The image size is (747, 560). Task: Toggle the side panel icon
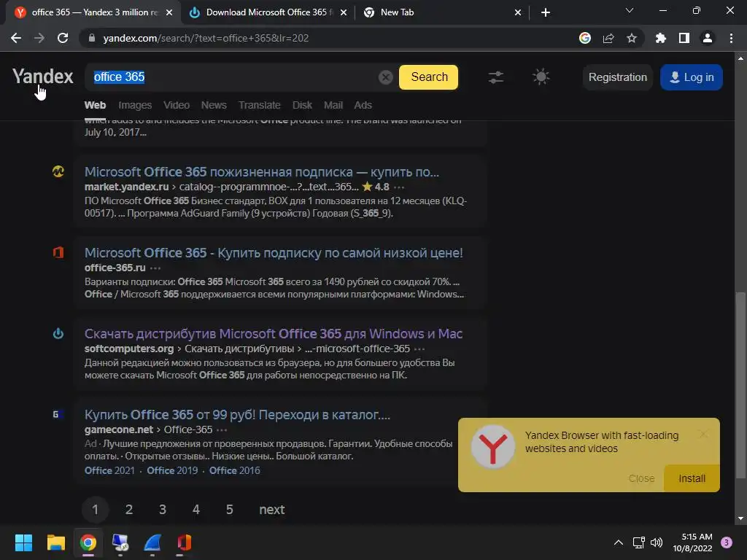(684, 38)
